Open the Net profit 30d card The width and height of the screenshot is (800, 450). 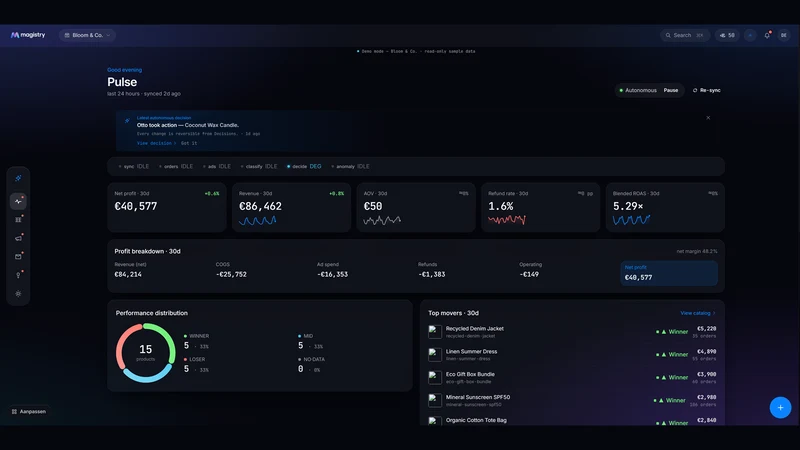[x=167, y=208]
